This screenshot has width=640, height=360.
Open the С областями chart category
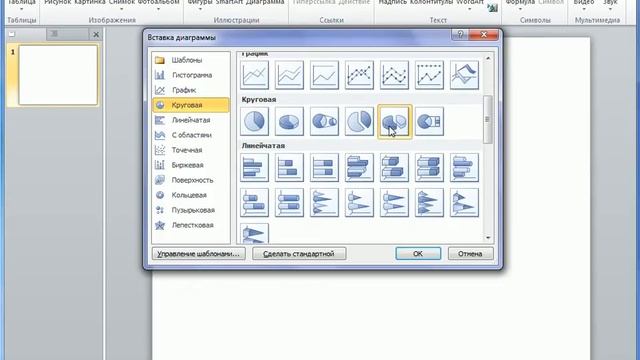(191, 135)
